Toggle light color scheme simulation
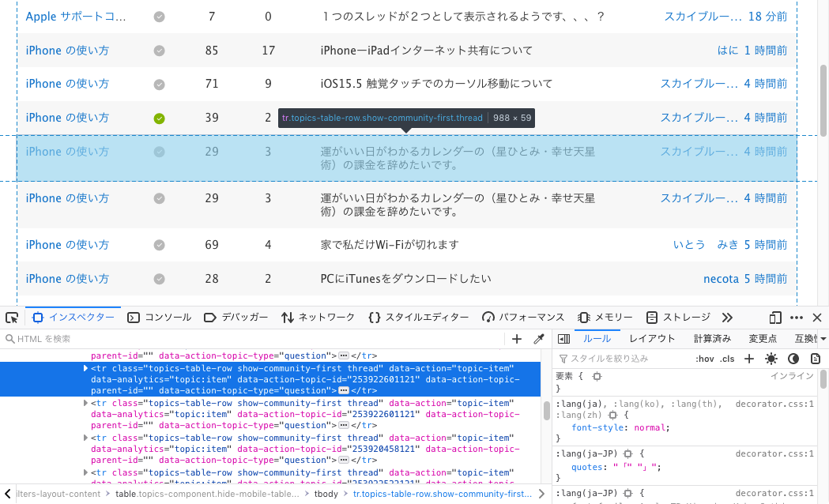829x504 pixels. 771,359
